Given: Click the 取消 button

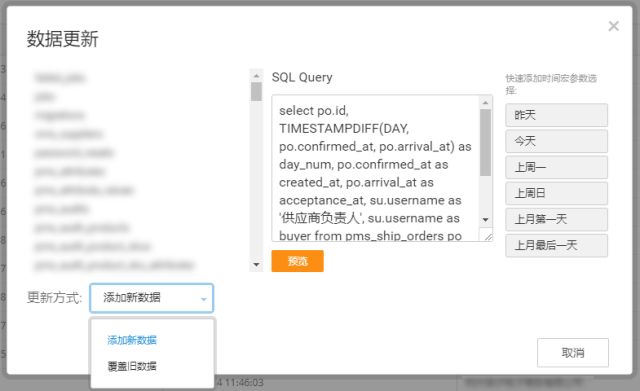Looking at the screenshot, I should pyautogui.click(x=573, y=353).
